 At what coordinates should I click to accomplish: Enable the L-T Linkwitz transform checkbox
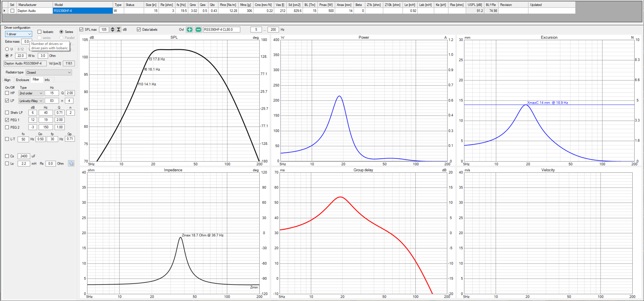(x=7, y=139)
